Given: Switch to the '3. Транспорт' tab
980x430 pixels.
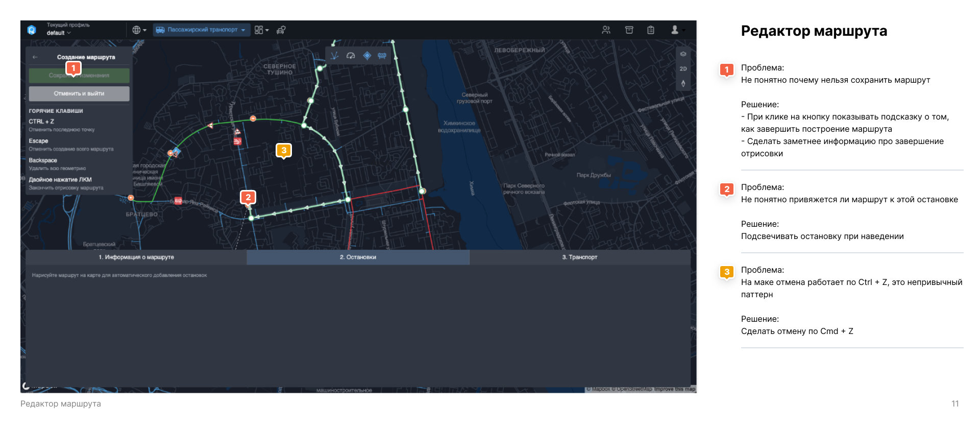Looking at the screenshot, I should (580, 257).
